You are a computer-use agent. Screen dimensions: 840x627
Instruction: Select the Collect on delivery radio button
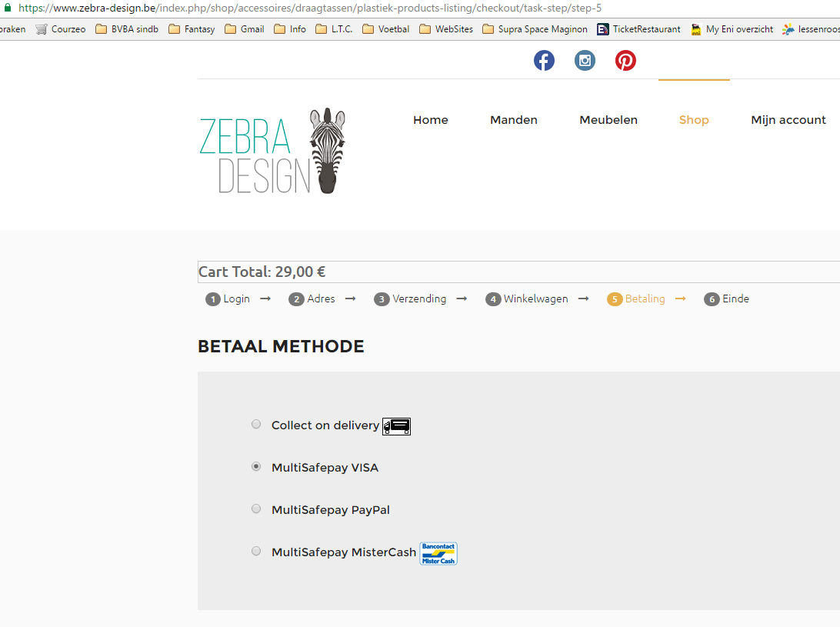(256, 425)
